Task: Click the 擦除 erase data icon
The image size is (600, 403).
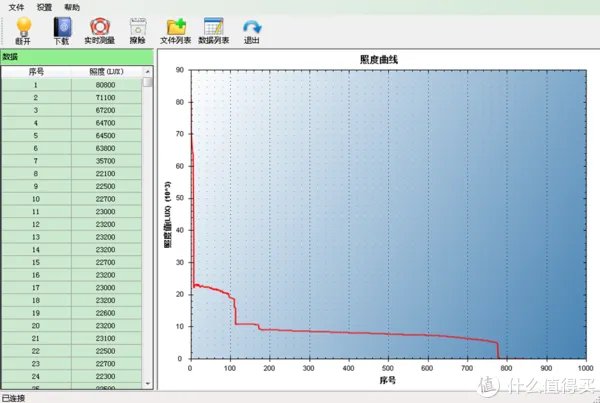Action: coord(137,26)
